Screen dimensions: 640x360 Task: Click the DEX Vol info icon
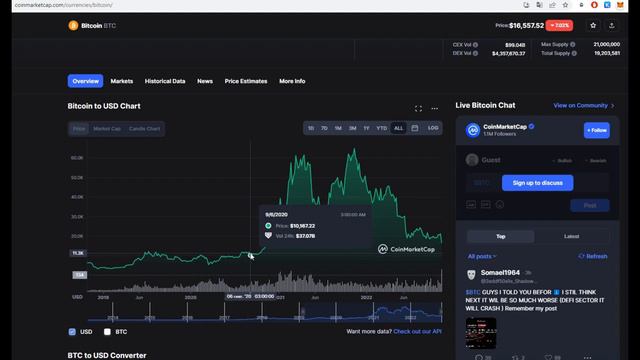click(476, 53)
